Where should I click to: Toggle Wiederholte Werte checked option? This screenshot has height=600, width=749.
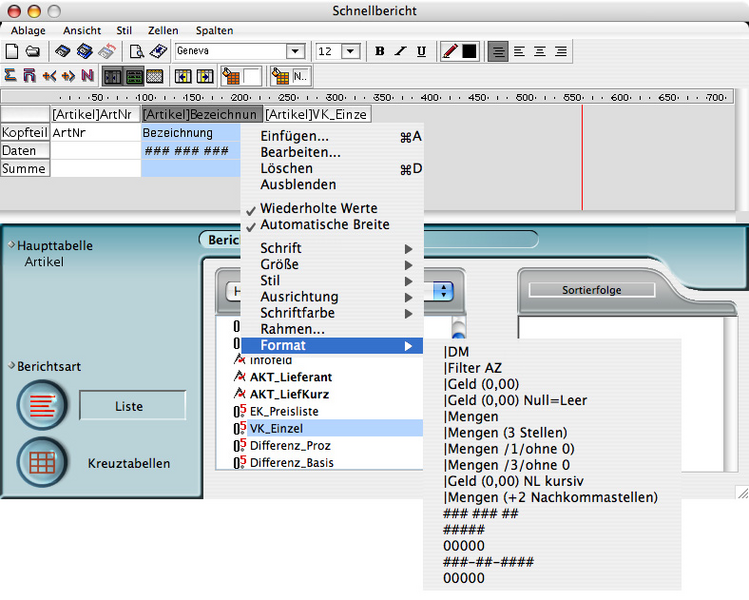(x=318, y=208)
